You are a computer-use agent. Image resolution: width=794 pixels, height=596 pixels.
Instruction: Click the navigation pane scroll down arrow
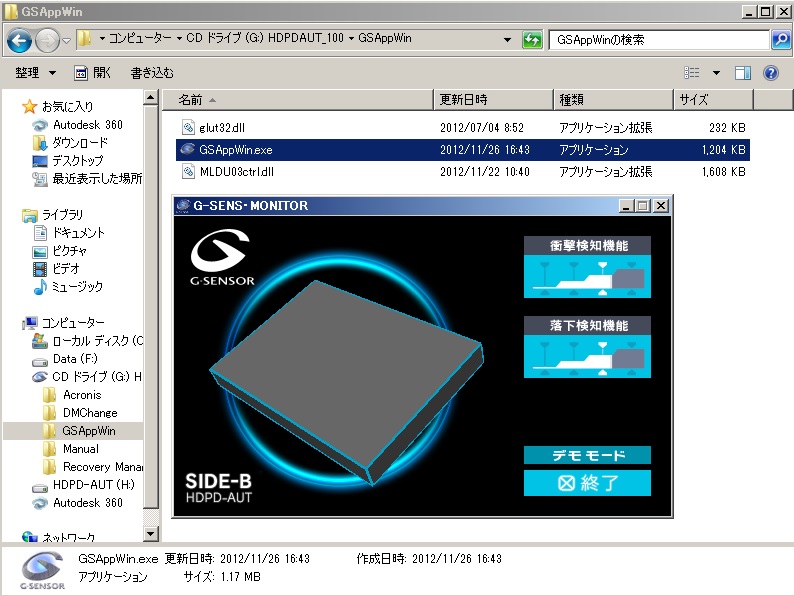[x=150, y=534]
